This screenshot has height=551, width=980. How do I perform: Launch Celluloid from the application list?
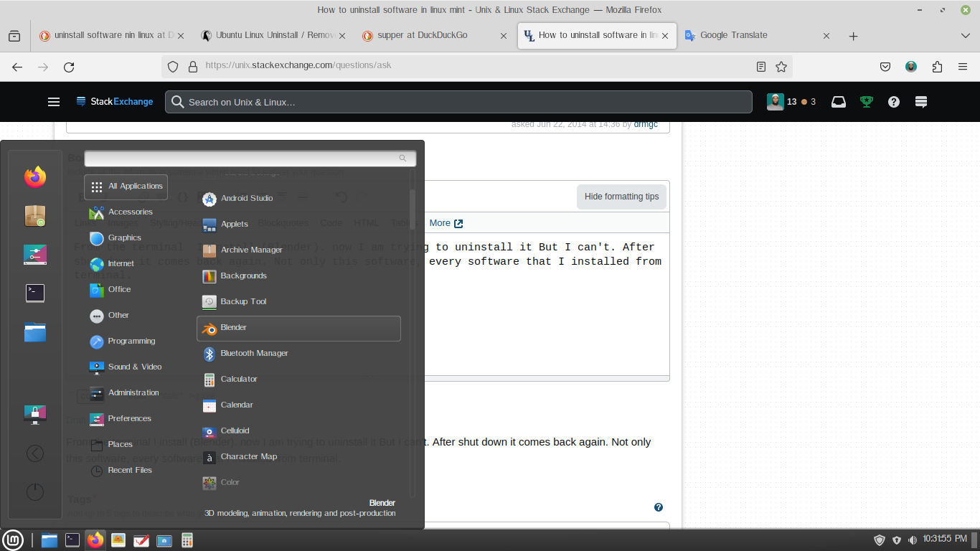(x=298, y=430)
